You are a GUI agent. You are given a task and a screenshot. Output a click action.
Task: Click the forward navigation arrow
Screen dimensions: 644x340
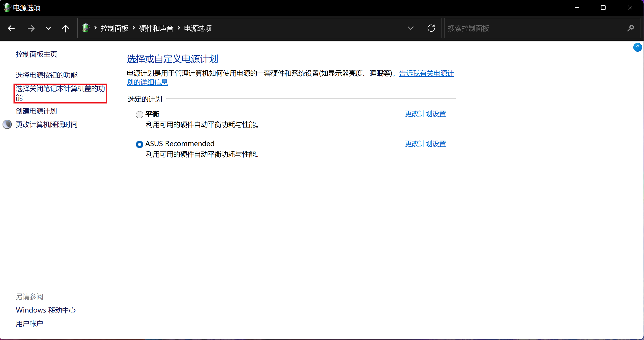click(x=31, y=28)
